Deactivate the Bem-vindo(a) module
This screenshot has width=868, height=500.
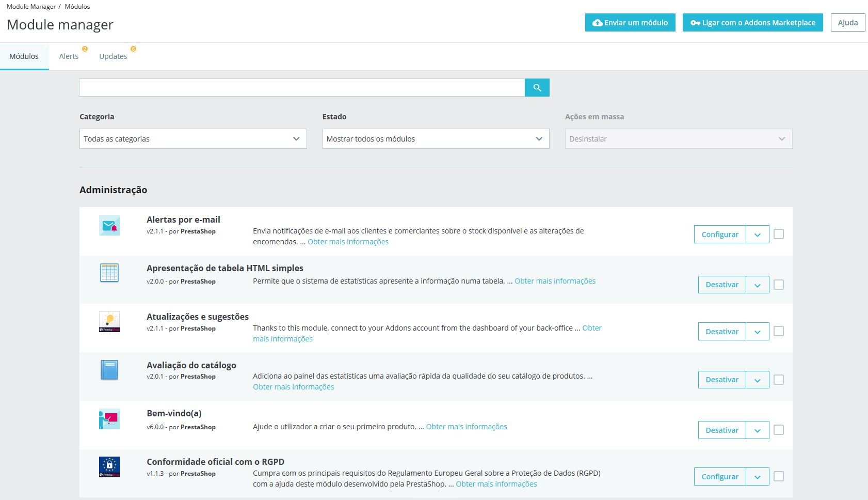tap(722, 430)
